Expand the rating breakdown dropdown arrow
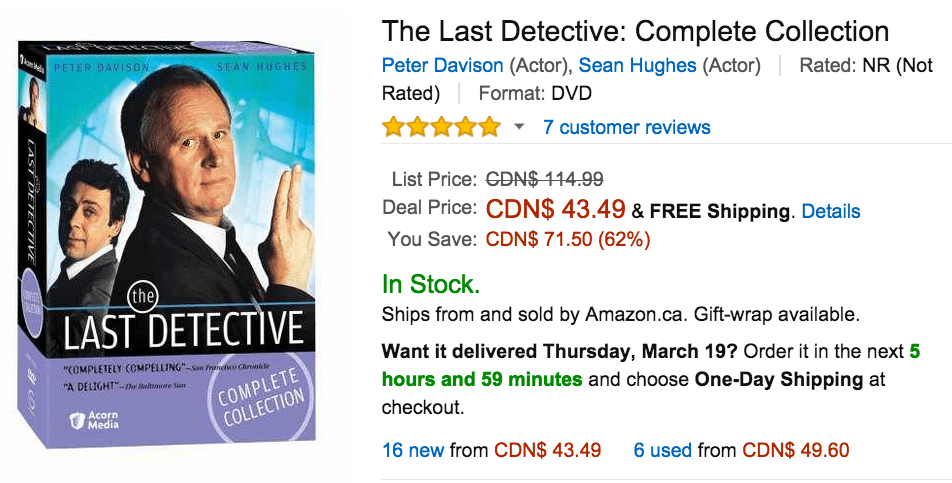 click(519, 127)
